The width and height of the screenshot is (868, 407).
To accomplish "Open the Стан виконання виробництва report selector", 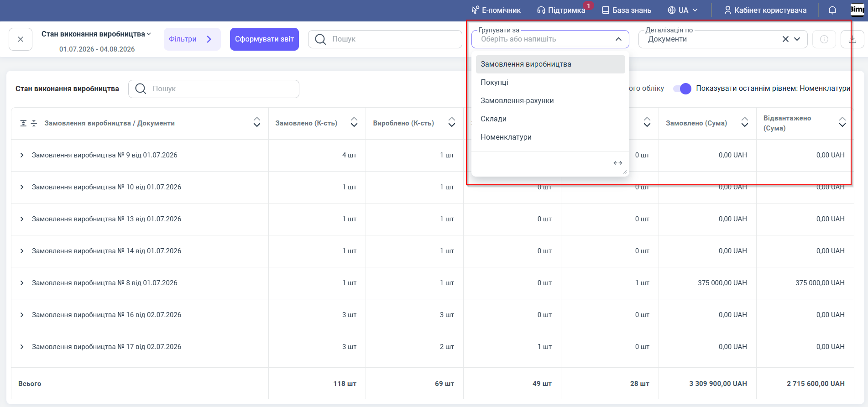I will point(96,34).
